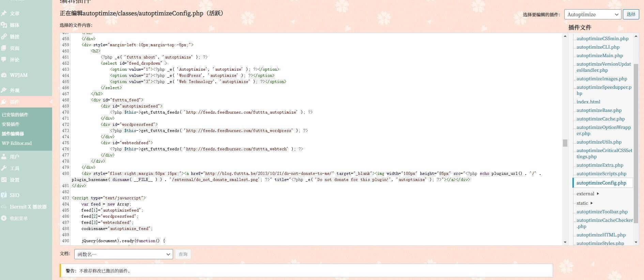Click the wrench icon beside 工具
The image size is (644, 280).
click(4, 168)
